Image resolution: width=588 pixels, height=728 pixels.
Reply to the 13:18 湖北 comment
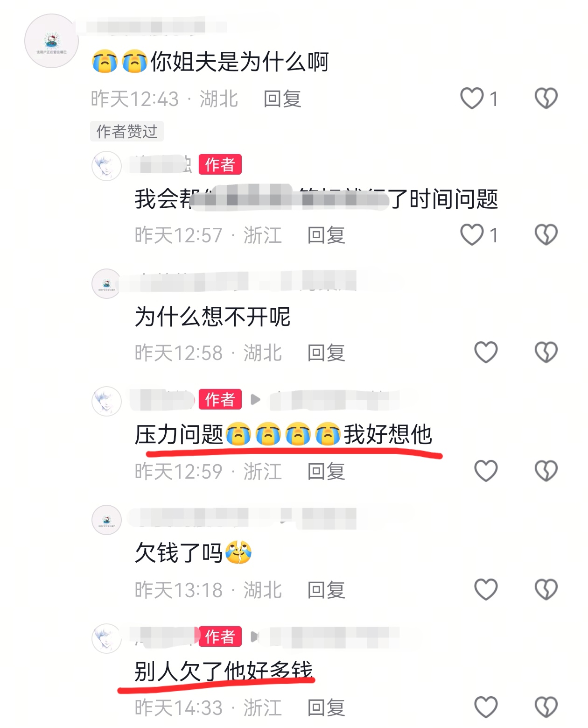click(326, 590)
